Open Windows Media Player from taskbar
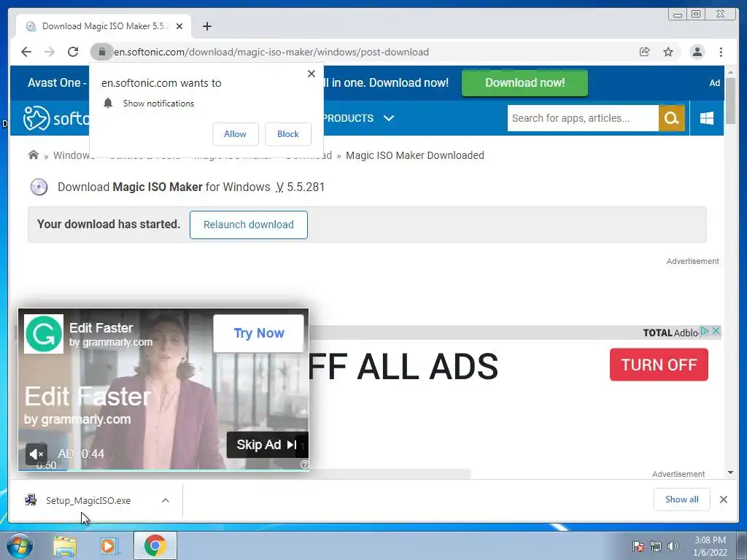Image resolution: width=747 pixels, height=560 pixels. coord(109,545)
